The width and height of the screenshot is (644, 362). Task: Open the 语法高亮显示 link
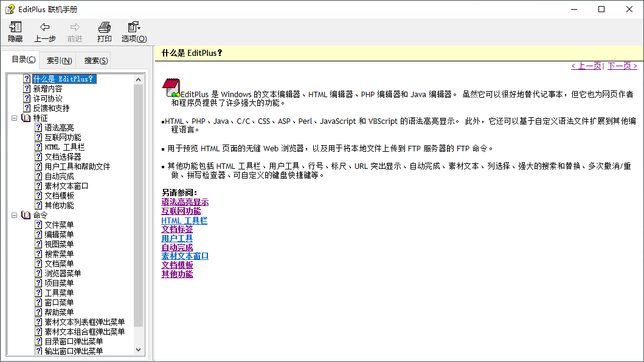[184, 202]
